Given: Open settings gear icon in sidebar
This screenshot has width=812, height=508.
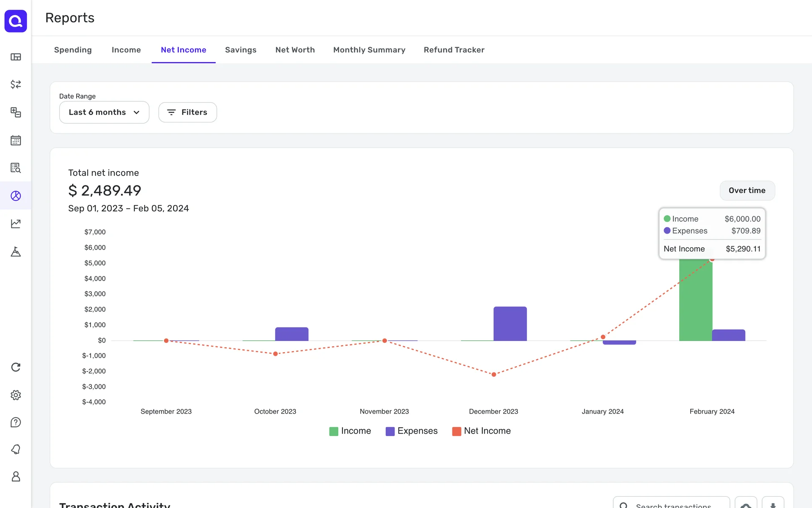Looking at the screenshot, I should [16, 395].
